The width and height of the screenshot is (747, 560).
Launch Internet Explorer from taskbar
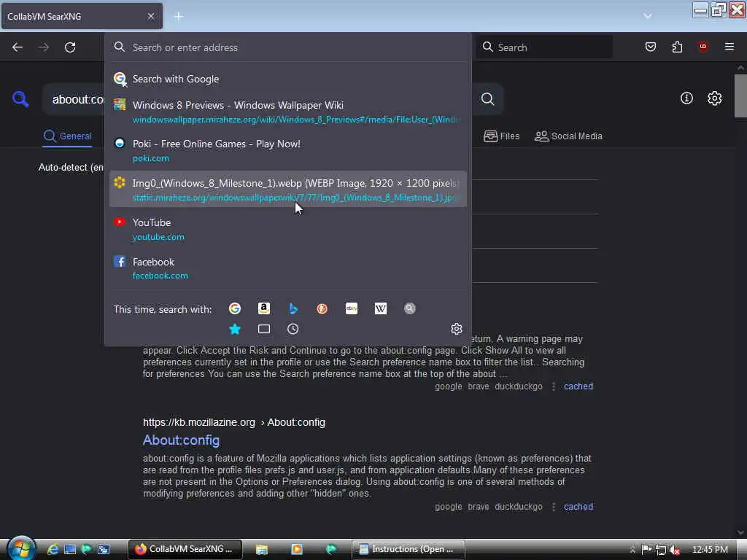(53, 549)
